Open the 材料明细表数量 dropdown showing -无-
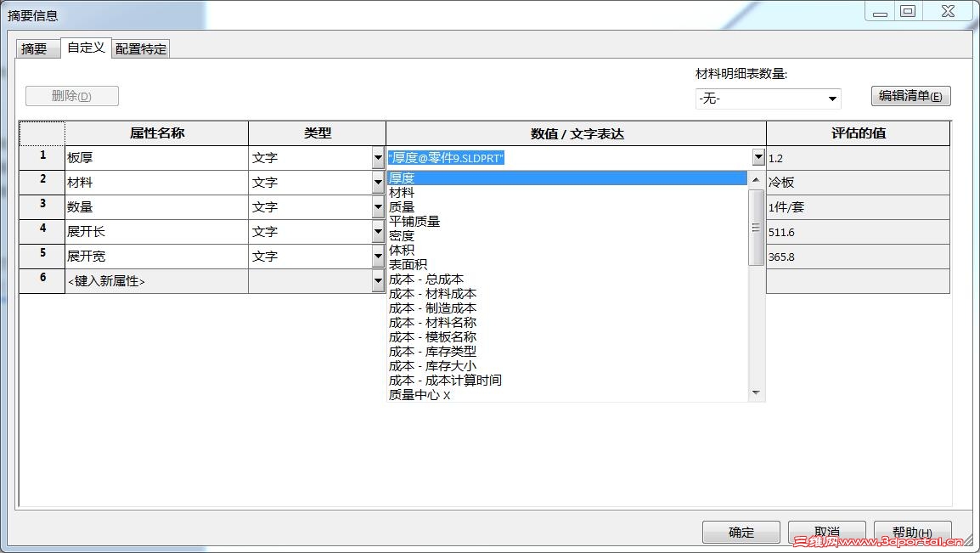This screenshot has width=980, height=553. coord(831,99)
